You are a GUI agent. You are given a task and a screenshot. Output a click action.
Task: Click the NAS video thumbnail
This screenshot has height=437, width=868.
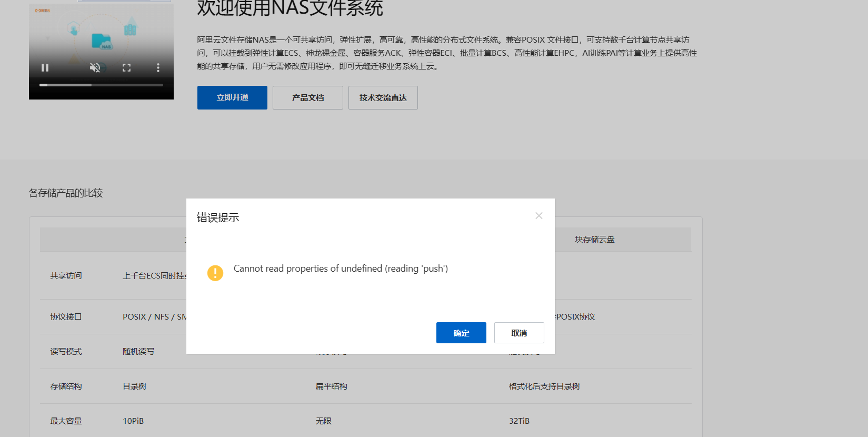pyautogui.click(x=101, y=52)
